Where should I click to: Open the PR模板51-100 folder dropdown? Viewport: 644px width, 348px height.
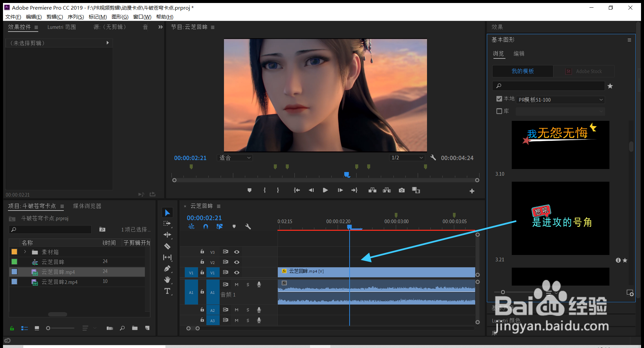[560, 100]
